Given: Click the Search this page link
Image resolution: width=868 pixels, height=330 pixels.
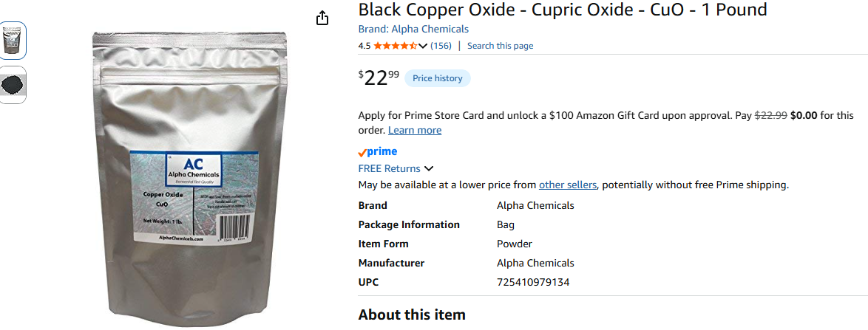Looking at the screenshot, I should point(500,46).
